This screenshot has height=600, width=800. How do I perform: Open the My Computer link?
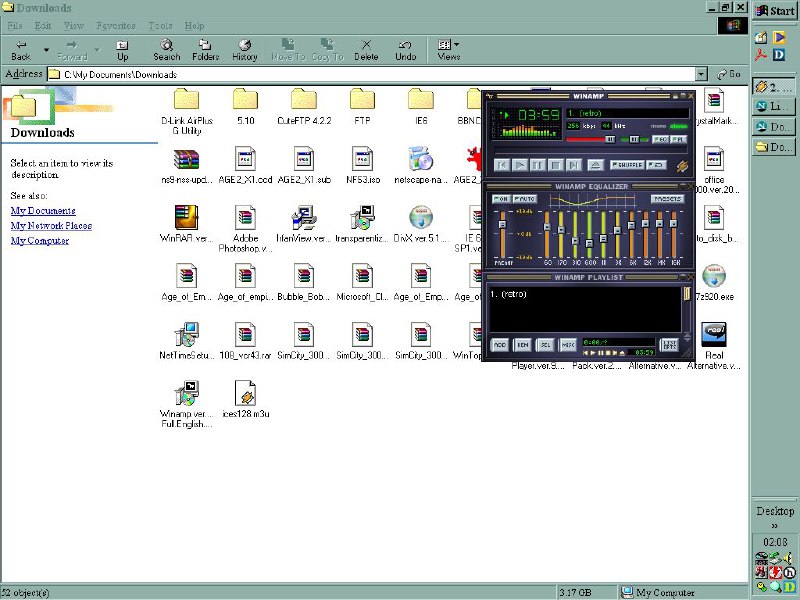40,240
